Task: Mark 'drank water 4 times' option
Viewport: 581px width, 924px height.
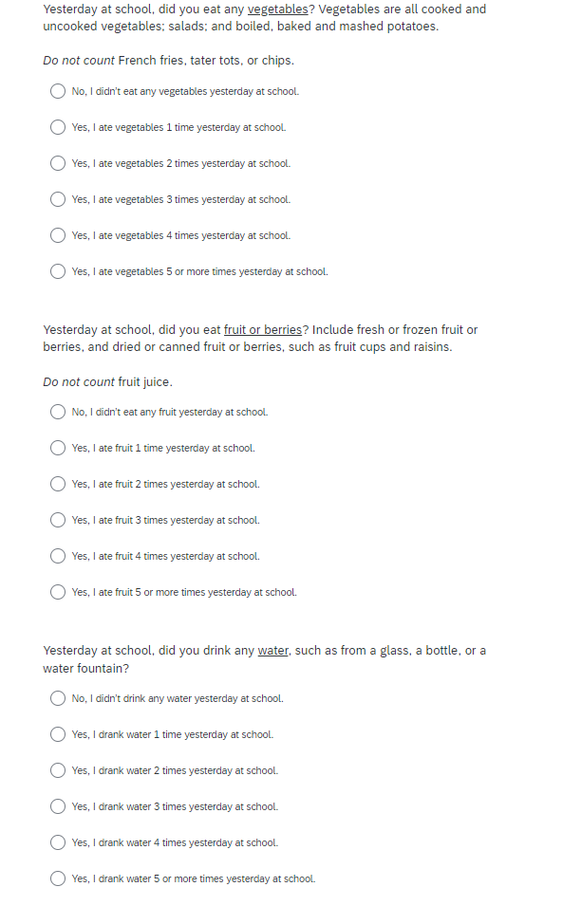Action: tap(58, 843)
